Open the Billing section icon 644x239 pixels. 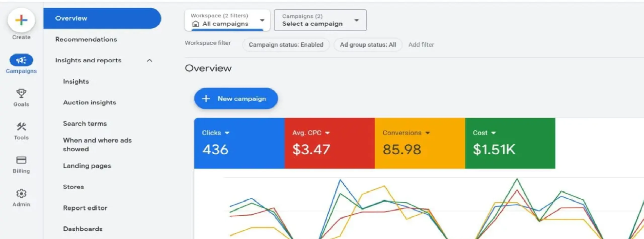pyautogui.click(x=21, y=160)
